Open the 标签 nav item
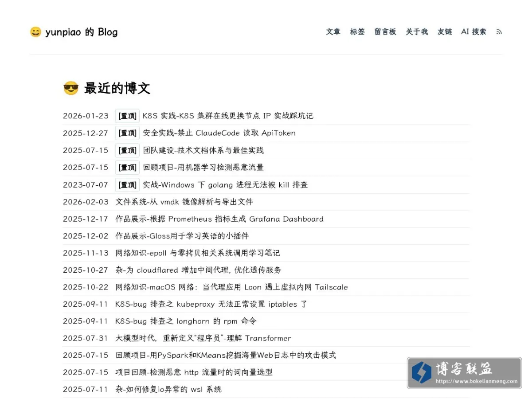Image resolution: width=532 pixels, height=399 pixels. (357, 32)
